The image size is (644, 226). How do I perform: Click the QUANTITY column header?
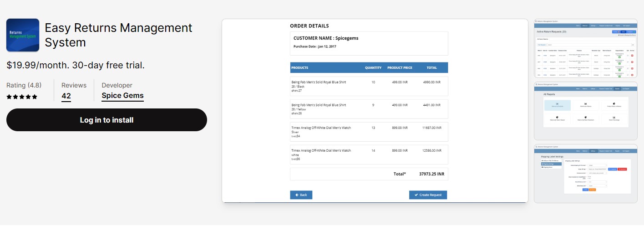pos(373,68)
